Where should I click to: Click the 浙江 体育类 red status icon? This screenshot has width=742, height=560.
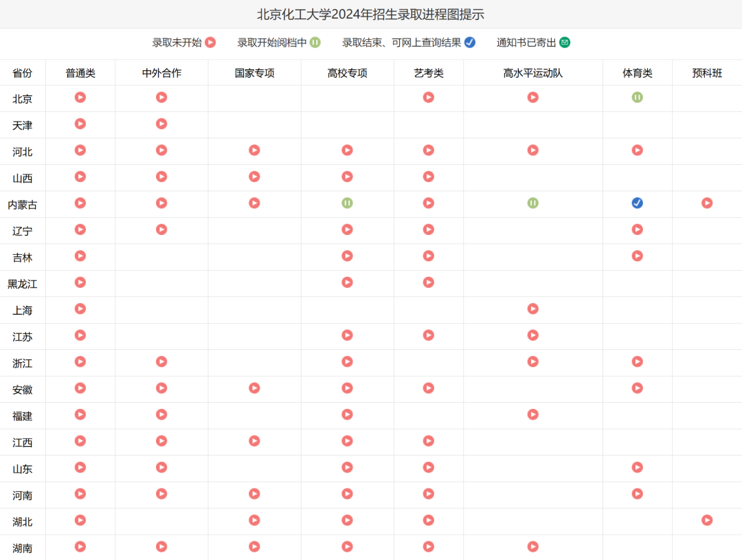(x=637, y=361)
